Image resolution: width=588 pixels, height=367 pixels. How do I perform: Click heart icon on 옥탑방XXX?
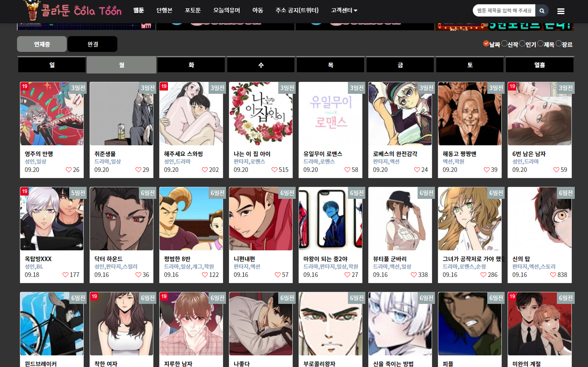66,275
